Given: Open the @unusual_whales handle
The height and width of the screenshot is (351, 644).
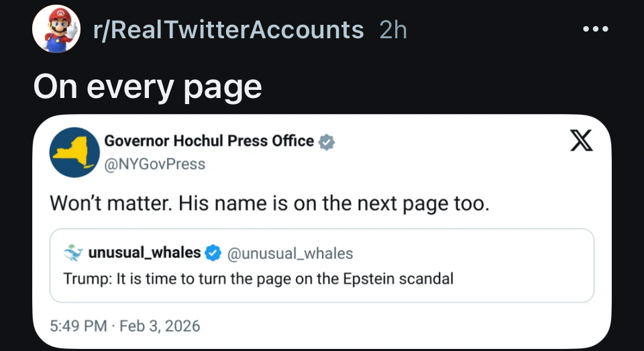Looking at the screenshot, I should coord(290,253).
